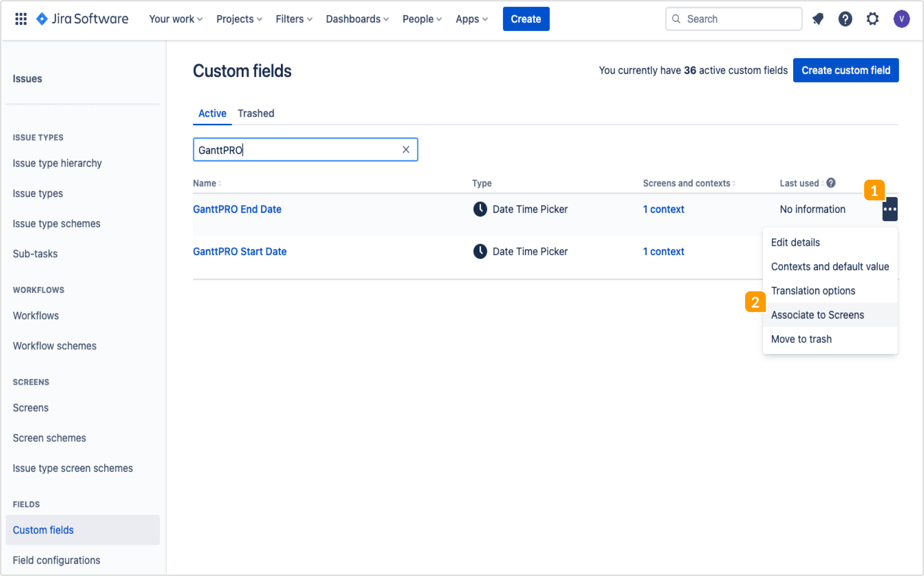Open 1 context for GanttPRO End Date
This screenshot has height=576, width=924.
(x=663, y=209)
